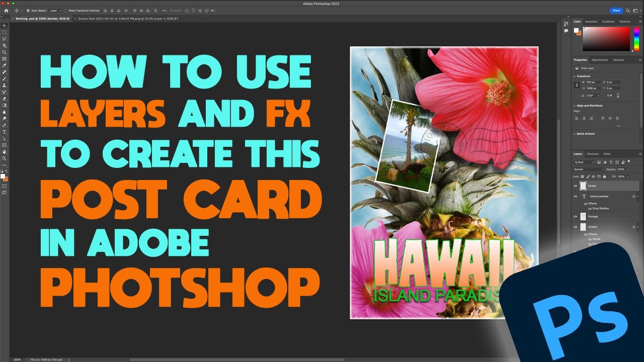Click Lock All padlock icon in Layers
Viewport: 644px width, 362px height.
click(x=604, y=176)
